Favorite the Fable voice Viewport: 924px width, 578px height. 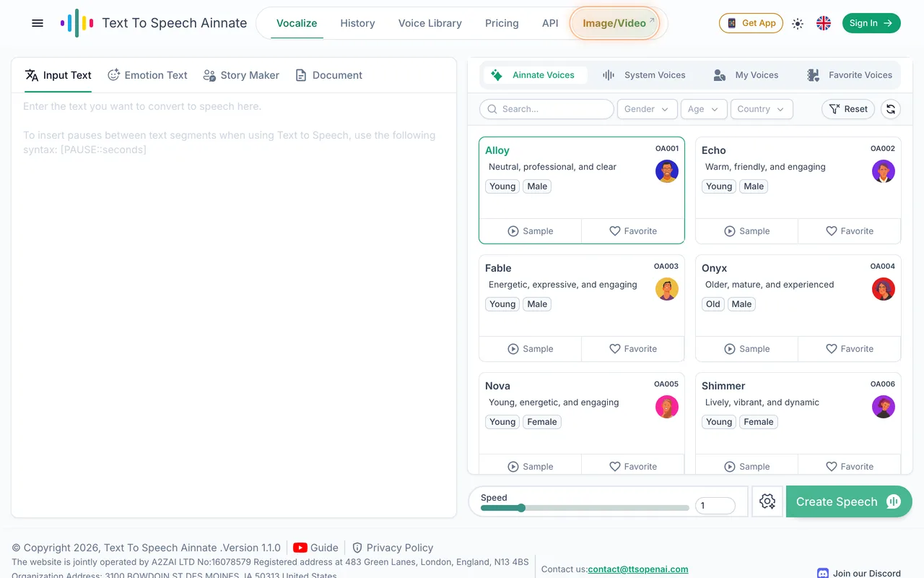coord(633,349)
